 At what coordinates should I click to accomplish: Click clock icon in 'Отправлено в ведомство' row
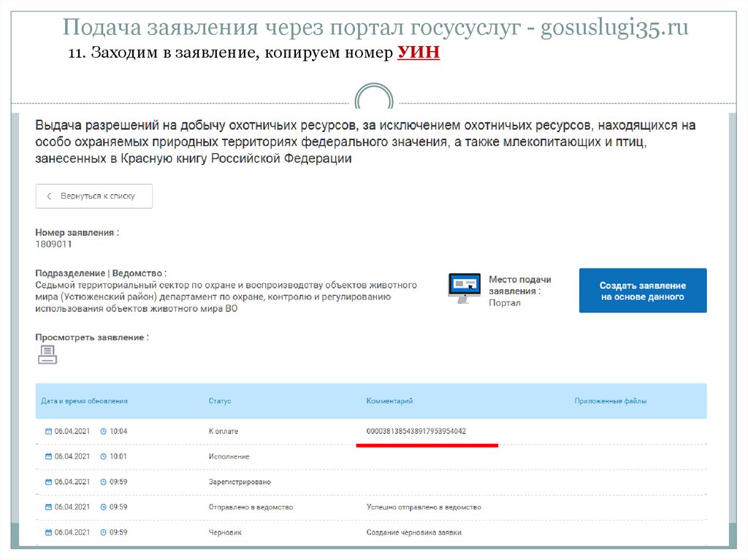click(104, 507)
